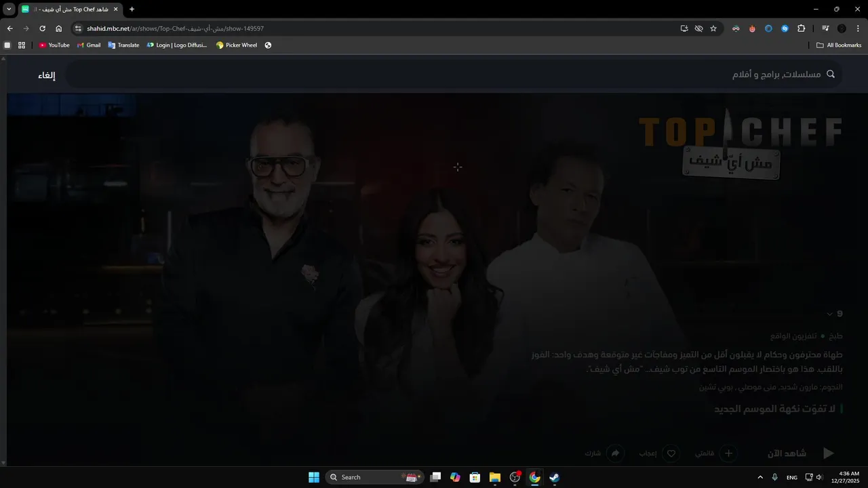Open the Gmail bookmark

[89, 45]
